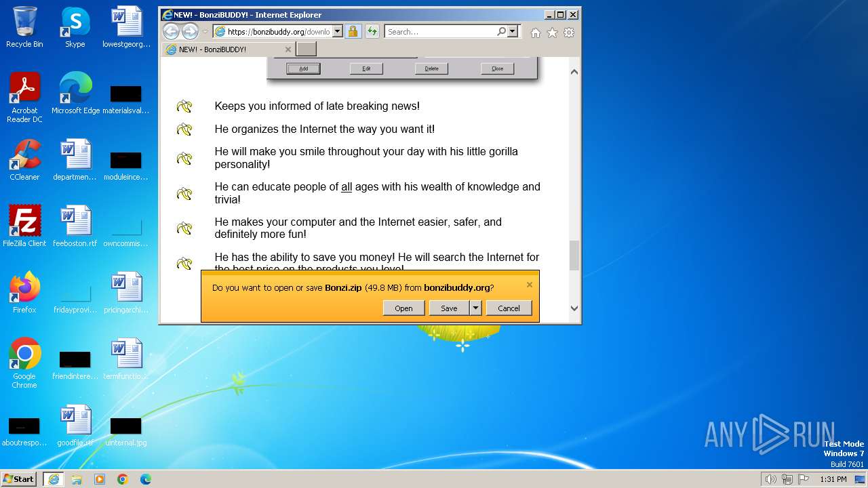Screen dimensions: 868x488
Task: Click the Show desktop tray button
Action: coord(861,479)
